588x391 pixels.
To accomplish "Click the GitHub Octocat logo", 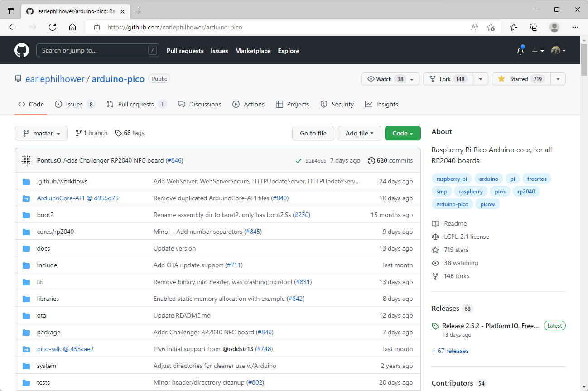I will click(x=22, y=50).
